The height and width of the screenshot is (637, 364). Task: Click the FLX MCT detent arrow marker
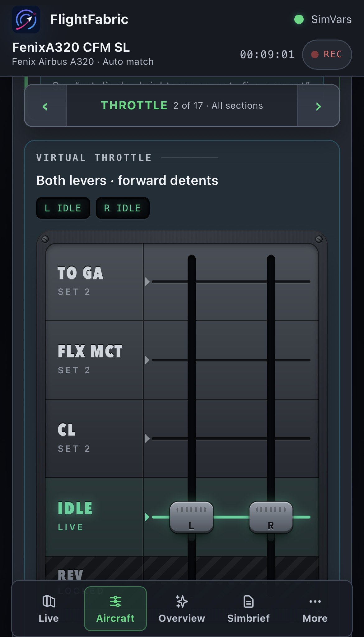pos(147,360)
